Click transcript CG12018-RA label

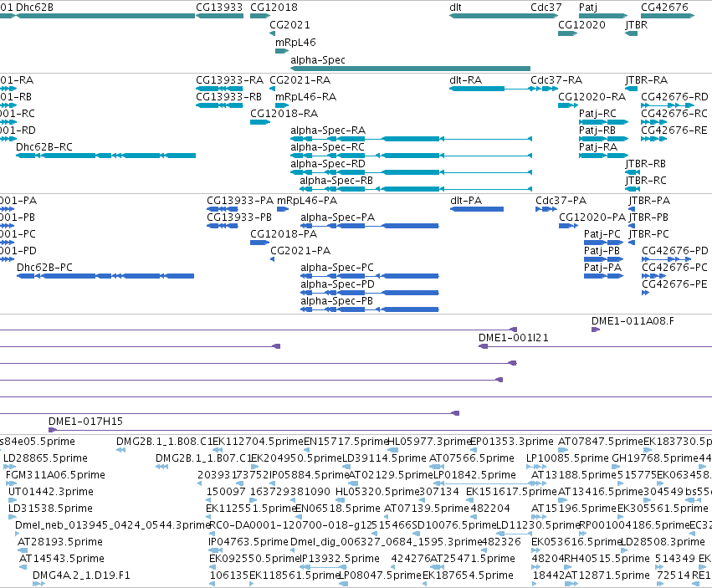click(x=284, y=114)
